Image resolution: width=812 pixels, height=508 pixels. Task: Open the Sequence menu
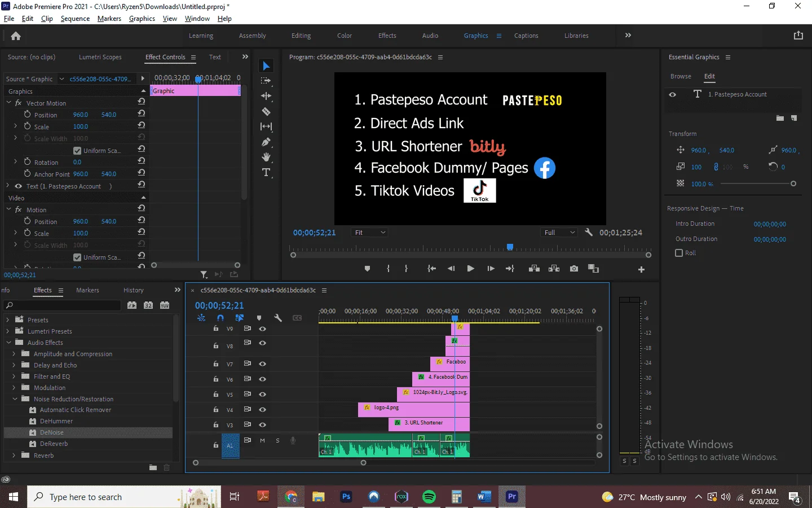coord(75,19)
